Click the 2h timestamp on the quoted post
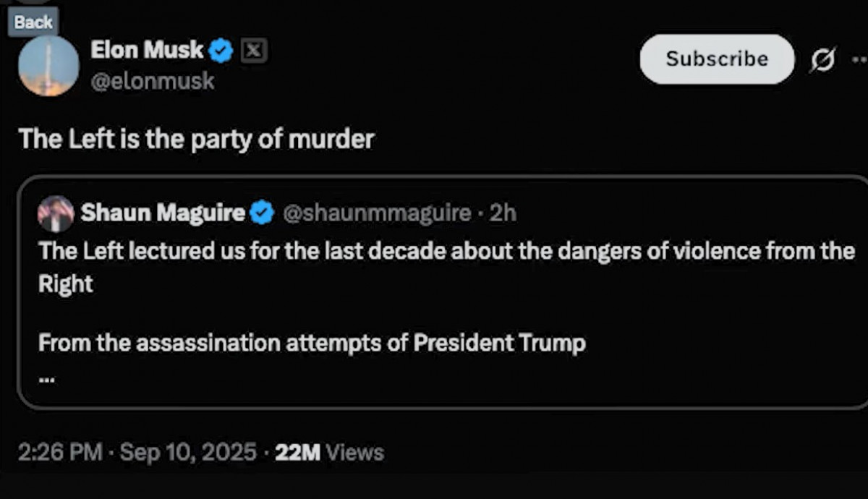 tap(503, 213)
